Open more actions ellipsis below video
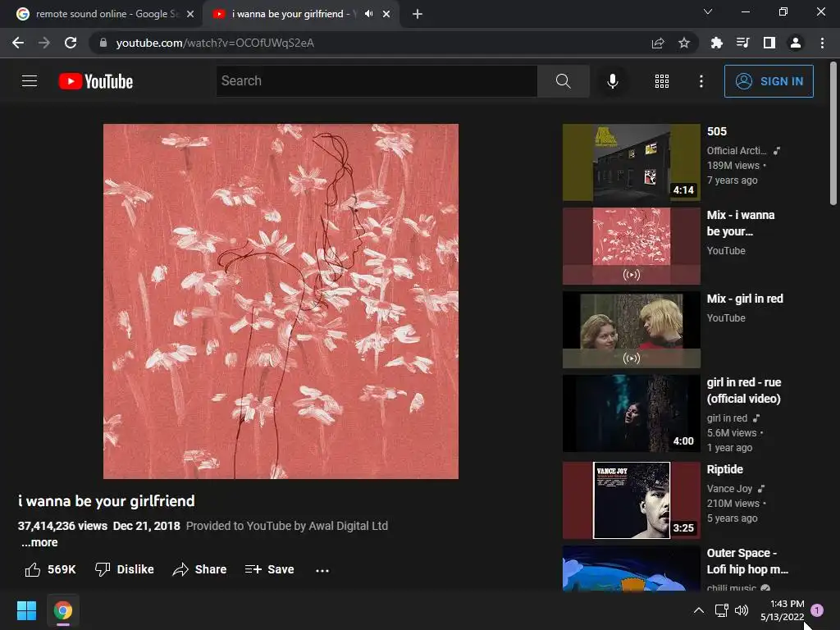Viewport: 840px width, 630px height. [x=322, y=571]
